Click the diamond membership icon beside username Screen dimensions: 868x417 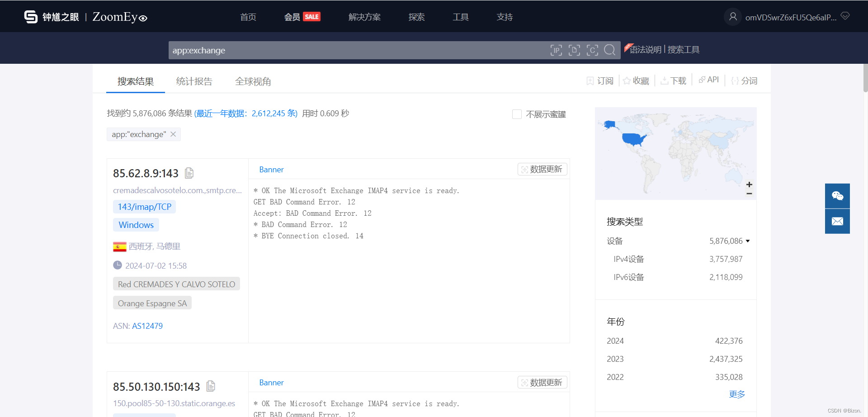pyautogui.click(x=845, y=16)
